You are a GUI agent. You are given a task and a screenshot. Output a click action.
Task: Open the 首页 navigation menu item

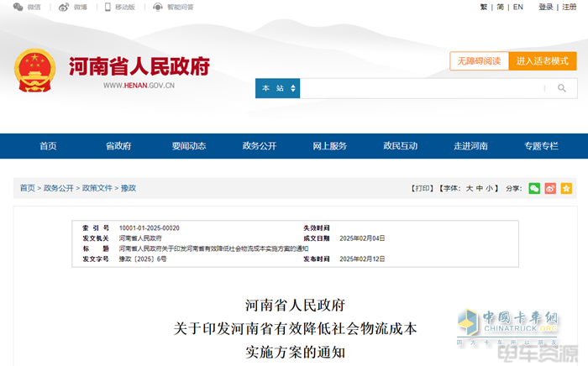48,146
